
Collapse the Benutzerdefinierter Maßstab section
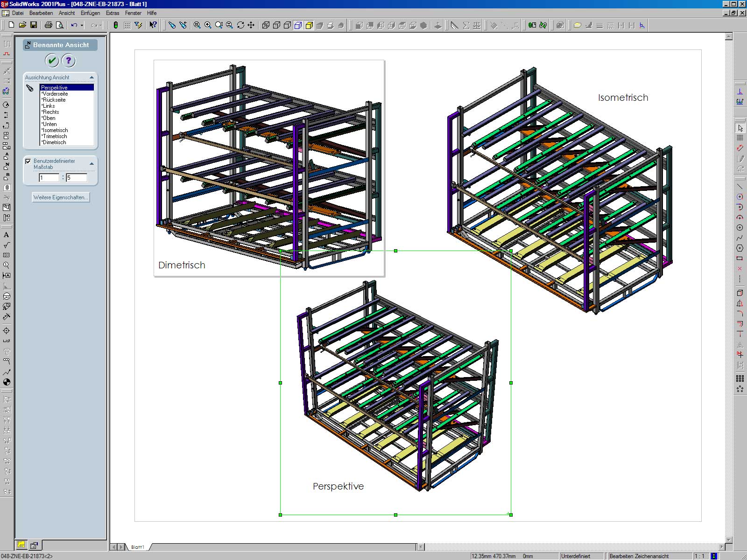coord(92,164)
